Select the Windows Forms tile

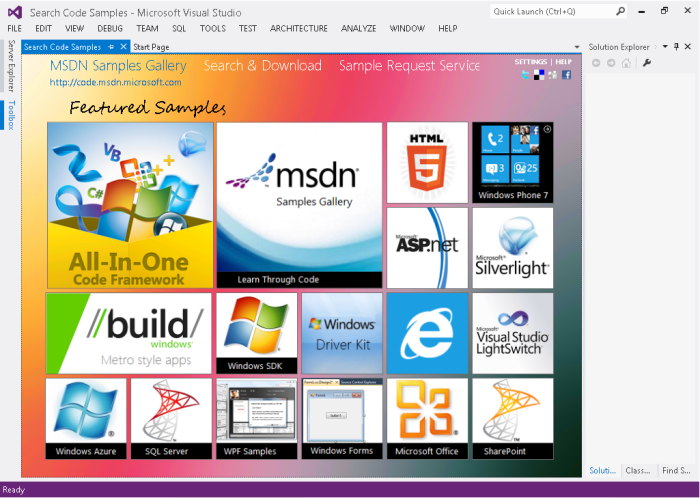342,419
